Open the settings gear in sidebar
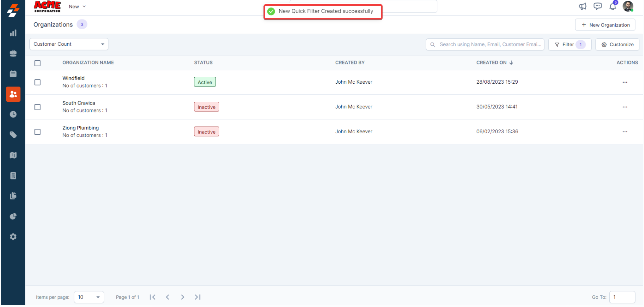The width and height of the screenshot is (644, 307). coord(13,237)
